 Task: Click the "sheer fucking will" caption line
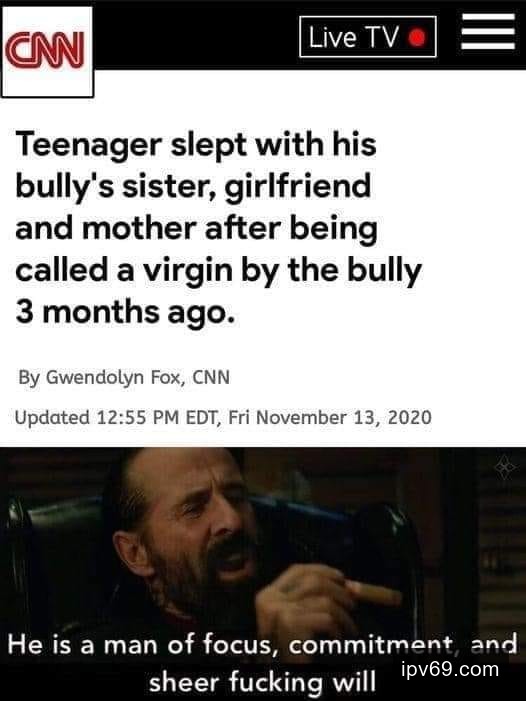(x=262, y=682)
